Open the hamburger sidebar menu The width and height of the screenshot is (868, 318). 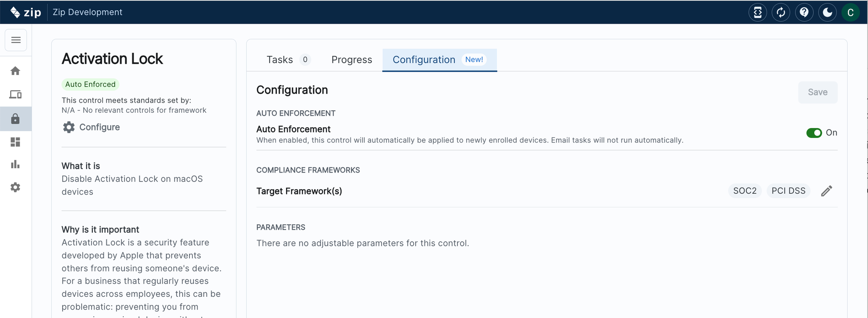(16, 40)
